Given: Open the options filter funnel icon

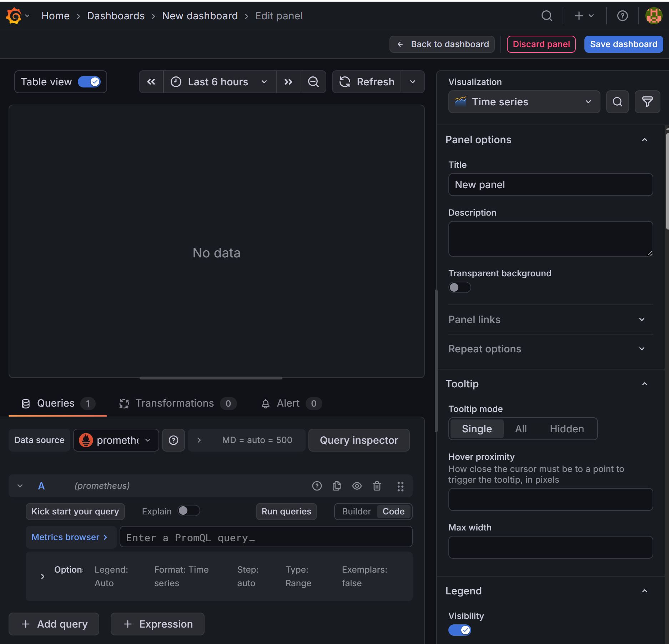Looking at the screenshot, I should pos(647,102).
